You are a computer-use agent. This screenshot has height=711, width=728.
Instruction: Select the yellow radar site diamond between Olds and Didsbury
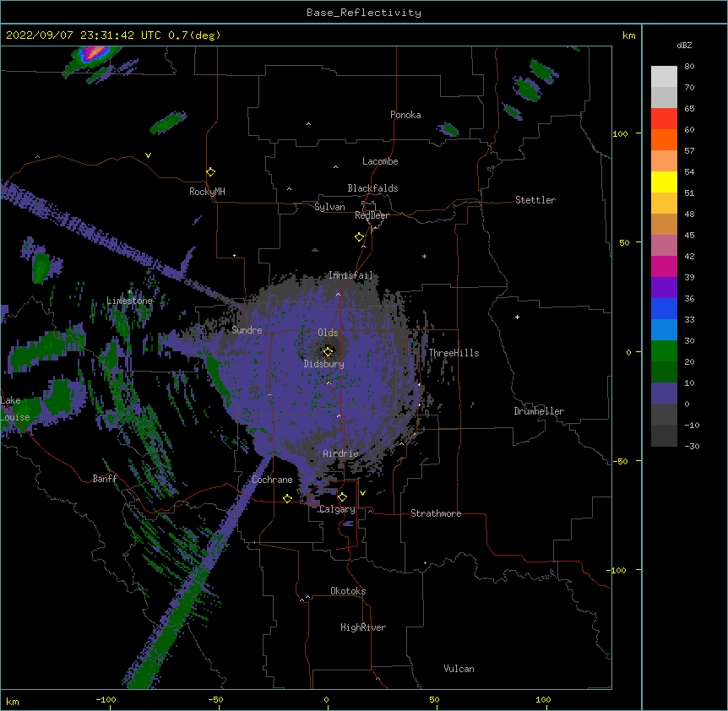tap(328, 351)
